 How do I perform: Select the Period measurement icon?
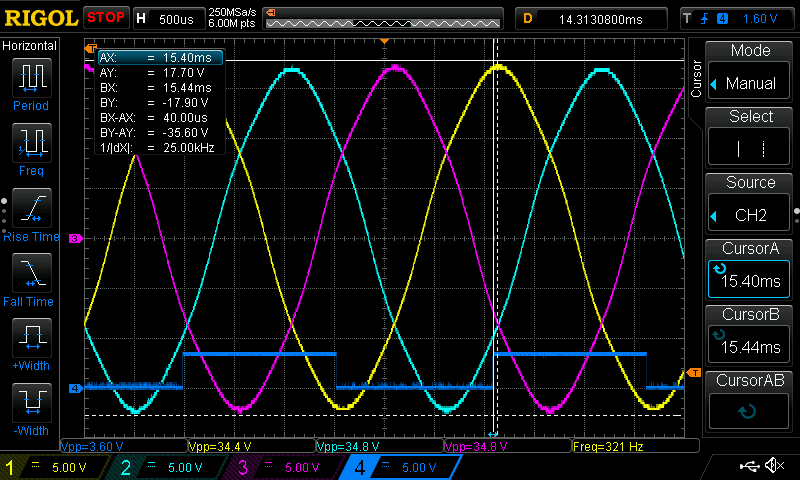[x=32, y=78]
